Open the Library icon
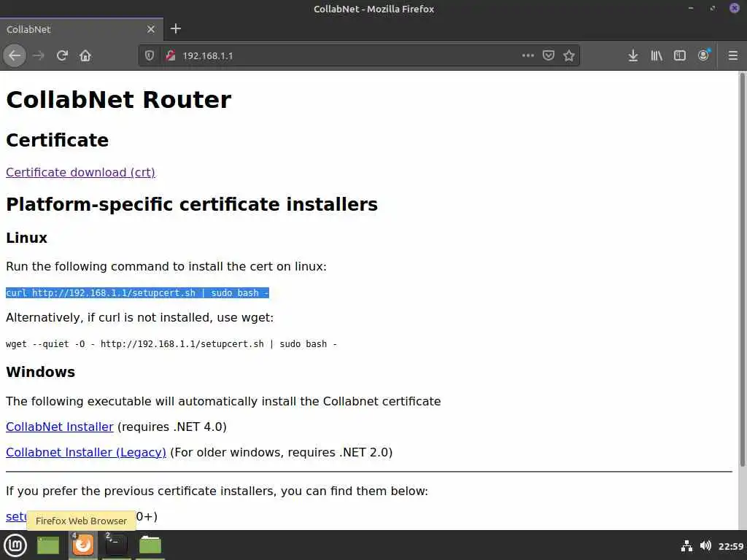Viewport: 747px width, 560px height. (x=657, y=55)
